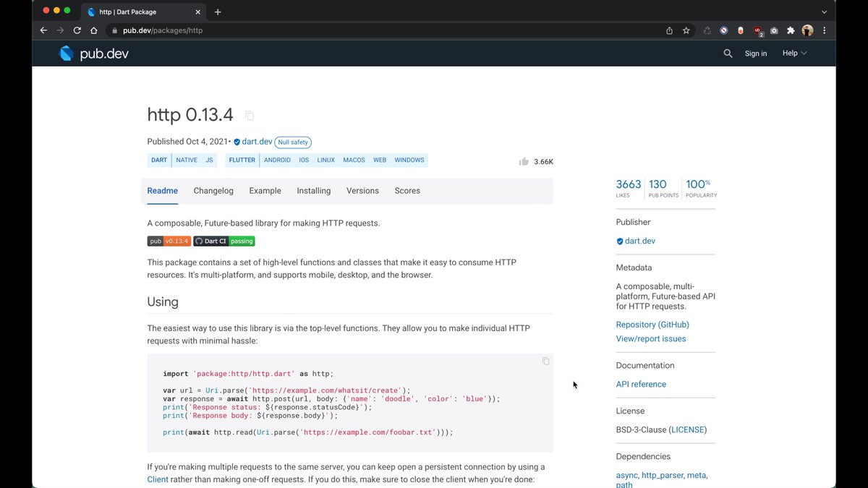Image resolution: width=868 pixels, height=488 pixels.
Task: Expand the Help dropdown menu
Action: click(794, 53)
